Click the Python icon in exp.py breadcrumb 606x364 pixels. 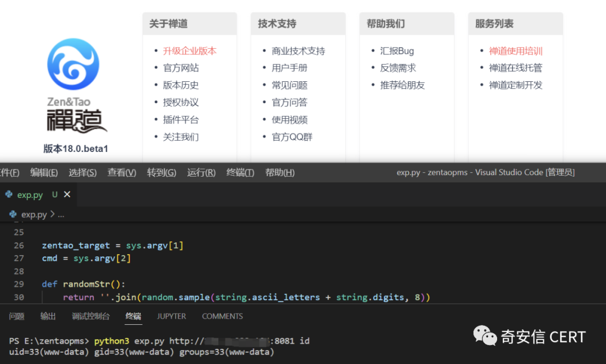[13, 214]
